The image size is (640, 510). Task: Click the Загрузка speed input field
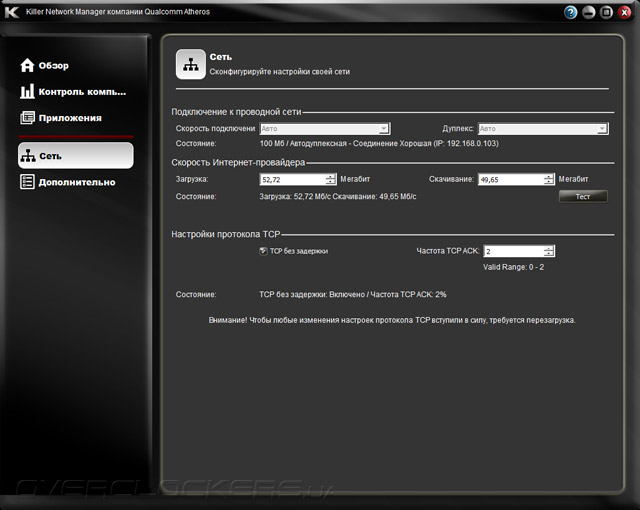coord(292,180)
